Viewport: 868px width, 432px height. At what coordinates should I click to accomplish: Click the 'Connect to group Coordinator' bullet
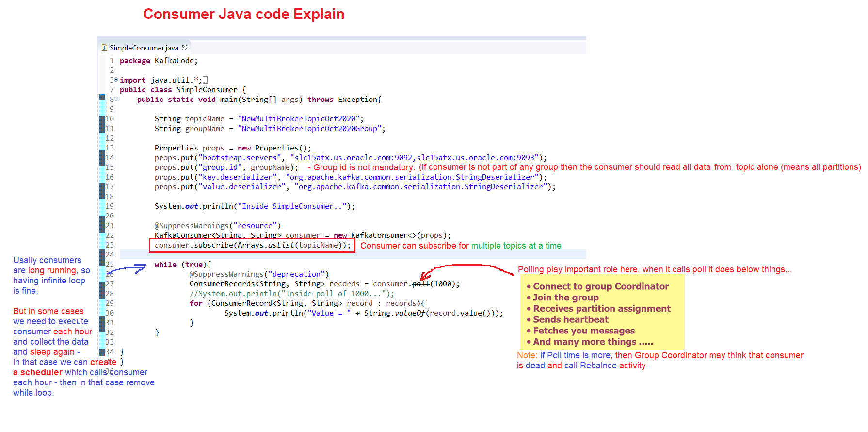pos(598,286)
